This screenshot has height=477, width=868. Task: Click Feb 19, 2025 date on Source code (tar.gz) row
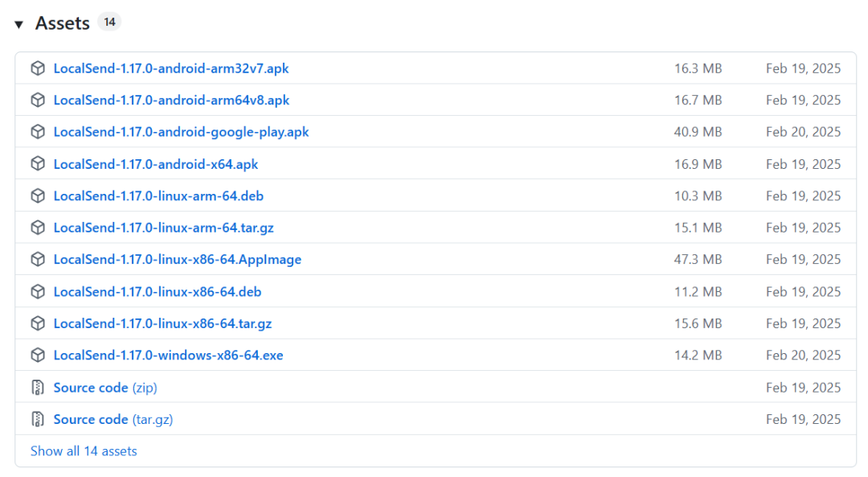(803, 419)
